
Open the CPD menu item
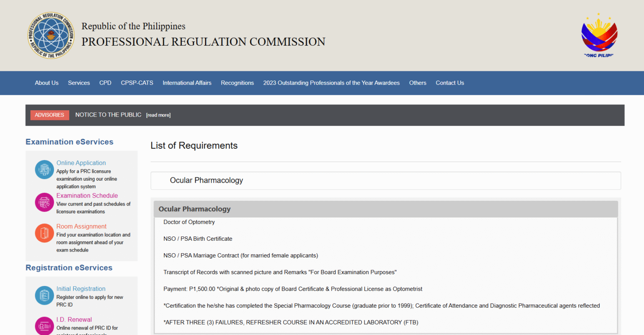tap(105, 83)
